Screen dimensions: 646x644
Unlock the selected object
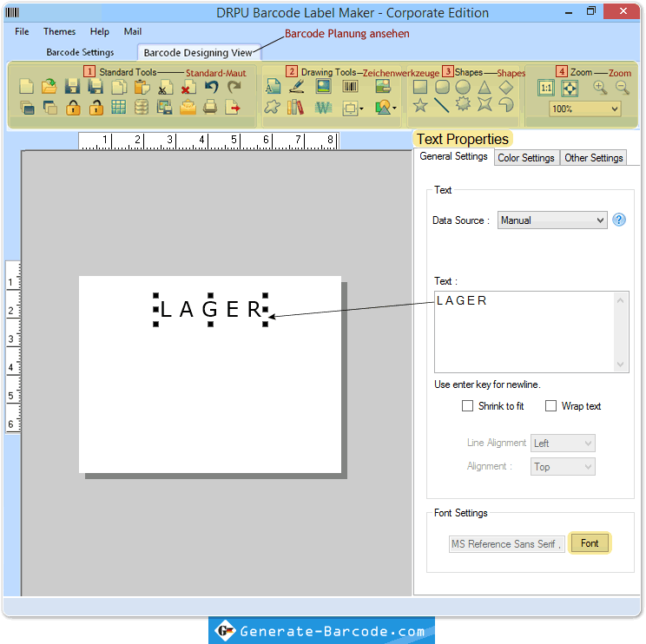[x=96, y=108]
